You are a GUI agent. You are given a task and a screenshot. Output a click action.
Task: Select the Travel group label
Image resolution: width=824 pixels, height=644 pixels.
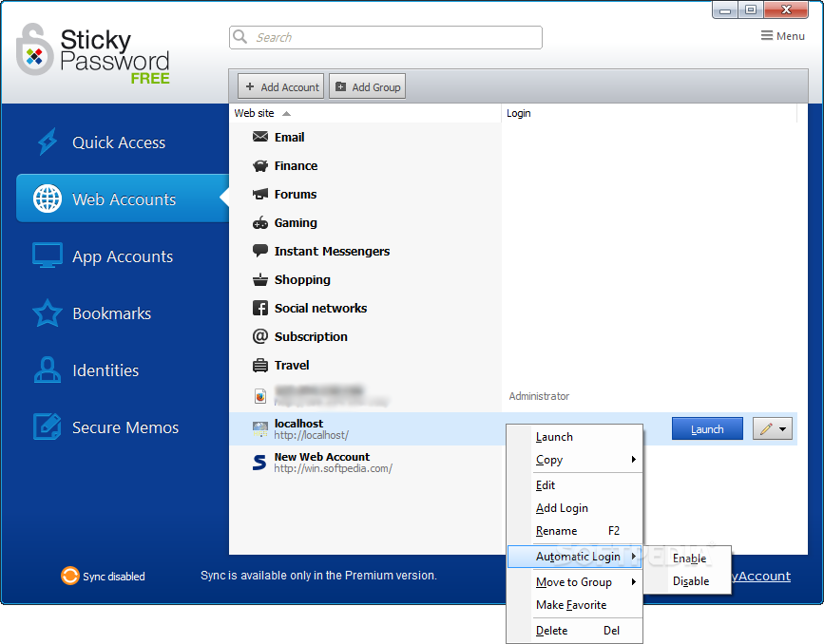[292, 365]
